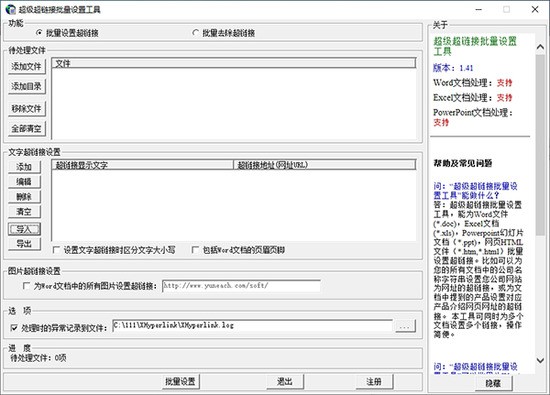Click the 退出 button
Viewport: 550px width, 395px height.
tap(284, 382)
